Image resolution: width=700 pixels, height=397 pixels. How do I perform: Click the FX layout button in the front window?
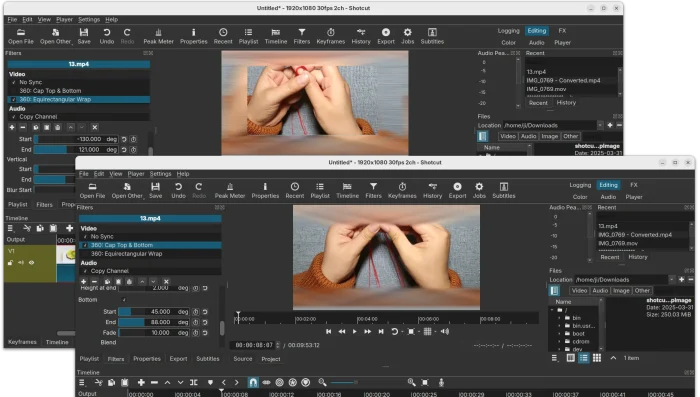tap(633, 185)
